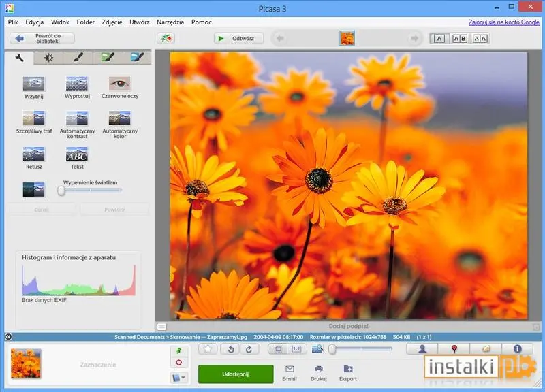Open the Zdjęcie menu
545x392 pixels.
(x=113, y=22)
